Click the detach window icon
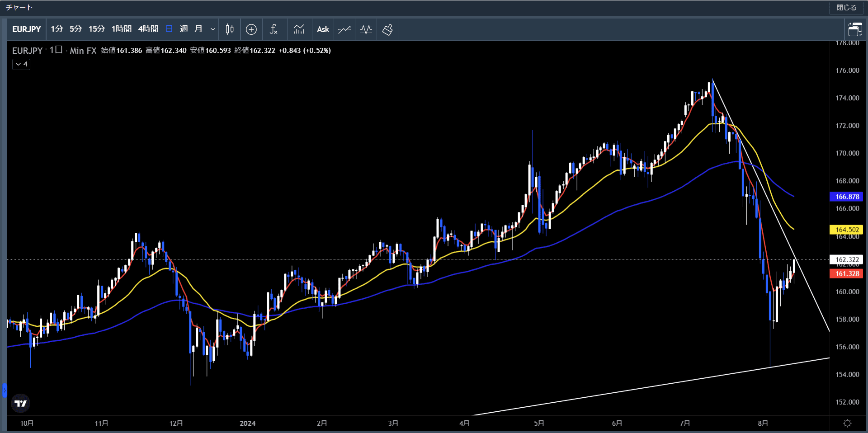 [x=855, y=29]
